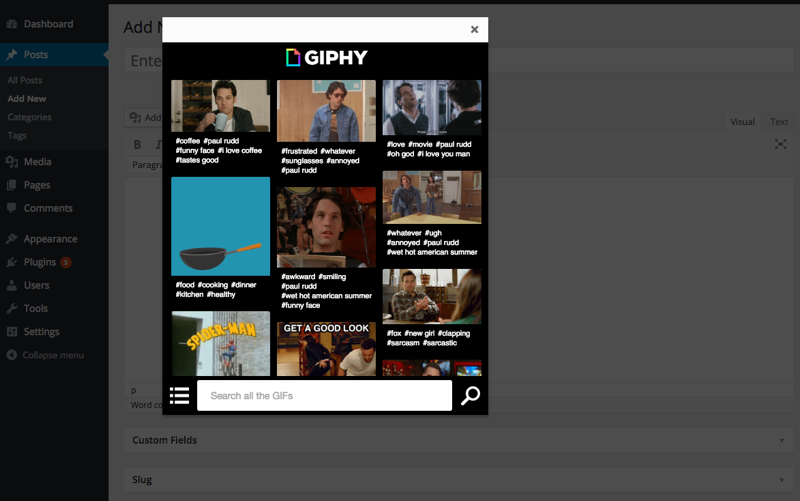Click the Plugins plug icon
The image size is (800, 501).
click(12, 262)
